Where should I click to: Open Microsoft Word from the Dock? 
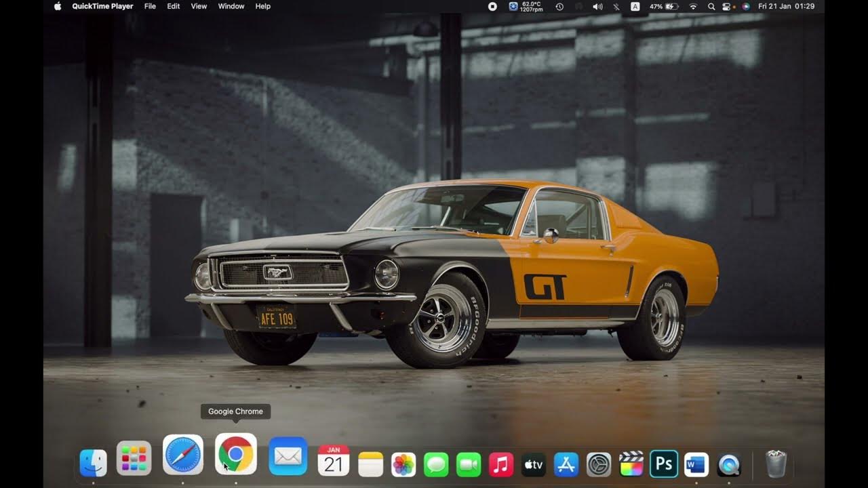pos(696,464)
